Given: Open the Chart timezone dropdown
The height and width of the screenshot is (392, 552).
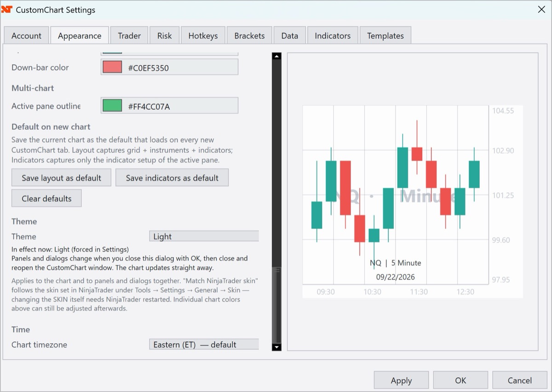Looking at the screenshot, I should pos(204,344).
